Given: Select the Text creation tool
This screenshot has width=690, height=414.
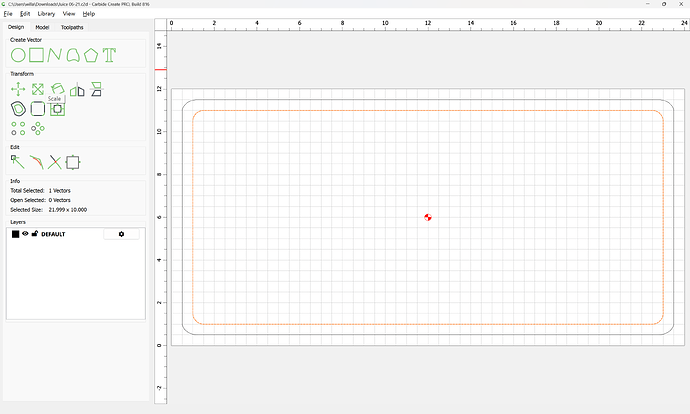Looking at the screenshot, I should (x=109, y=55).
